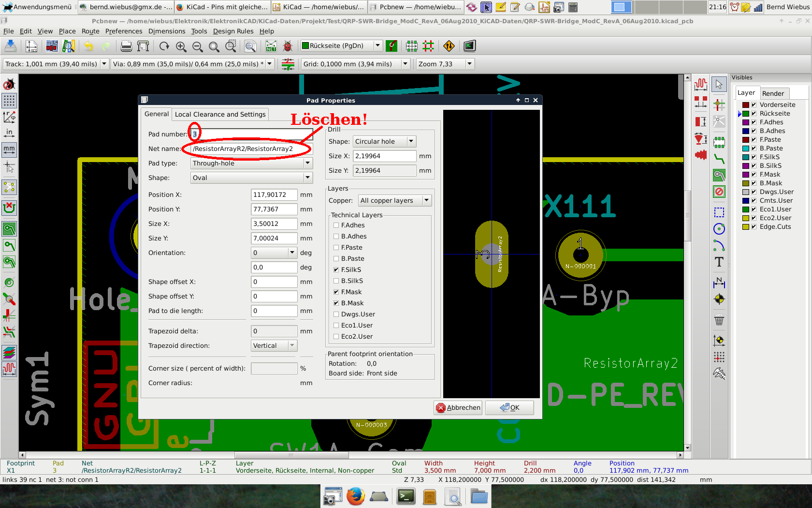Select the Add arc graphic tool

[x=719, y=245]
